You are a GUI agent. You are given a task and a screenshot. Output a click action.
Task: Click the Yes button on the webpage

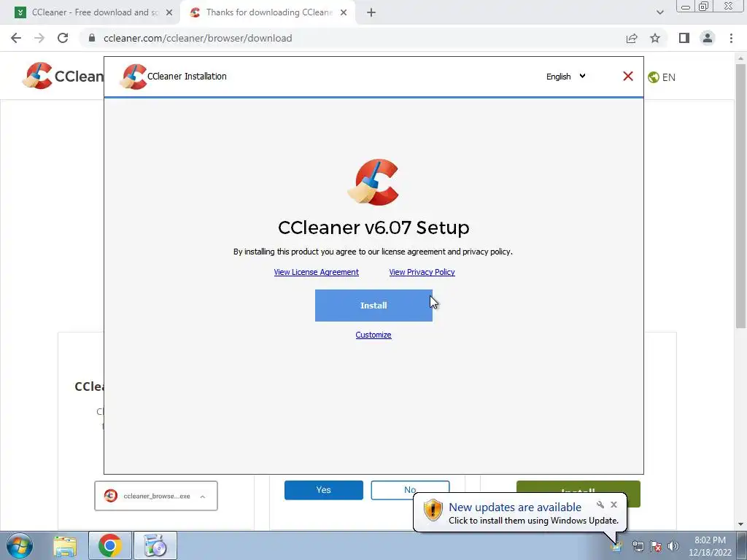(323, 490)
